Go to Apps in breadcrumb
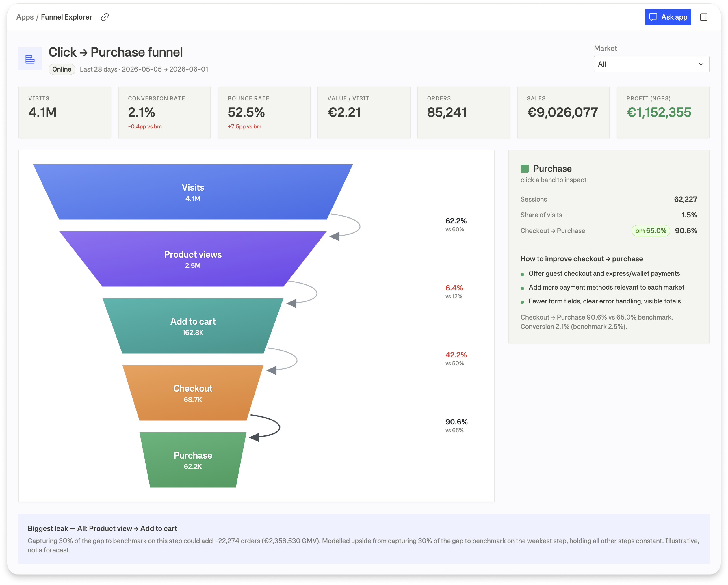The image size is (728, 585). (25, 17)
